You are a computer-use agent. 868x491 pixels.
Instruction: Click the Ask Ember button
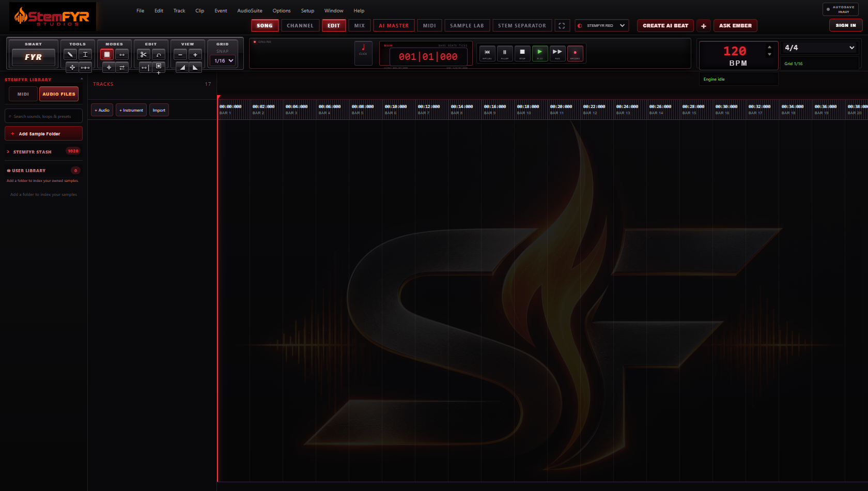[735, 25]
